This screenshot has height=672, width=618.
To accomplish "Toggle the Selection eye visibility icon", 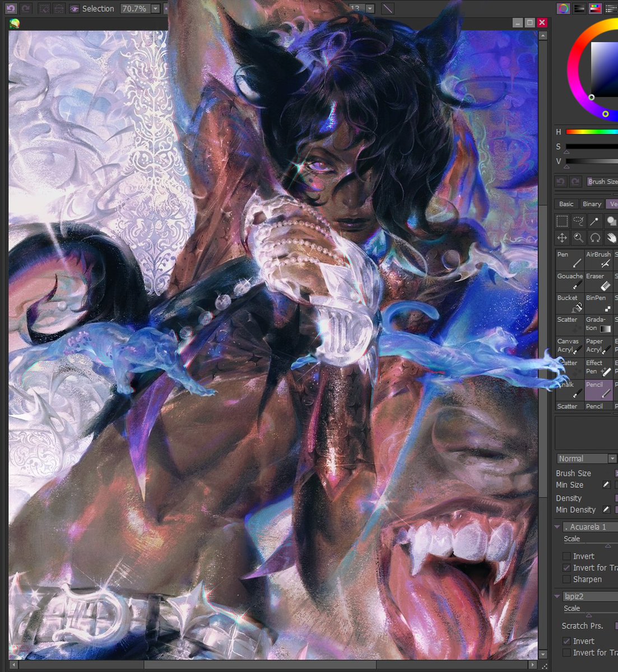I will (74, 8).
